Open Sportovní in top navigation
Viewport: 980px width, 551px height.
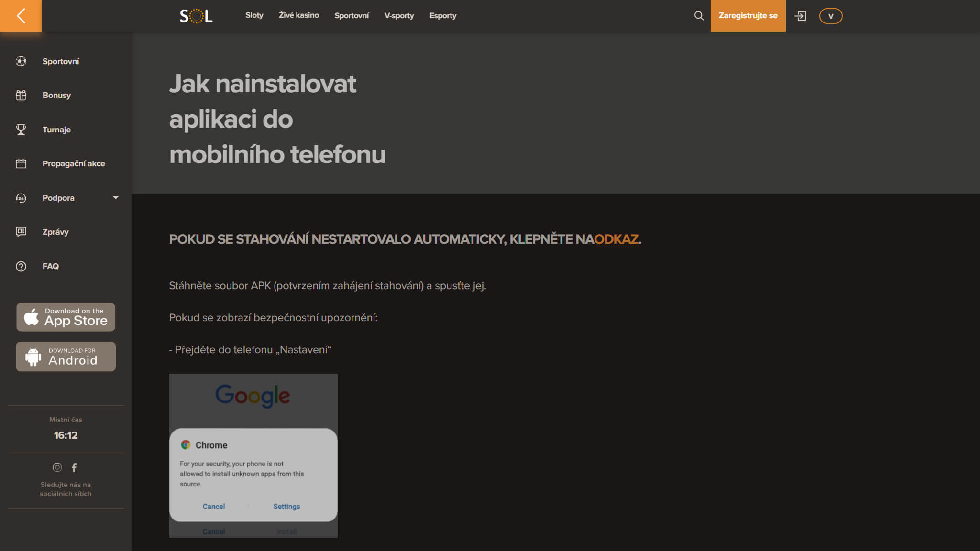352,16
